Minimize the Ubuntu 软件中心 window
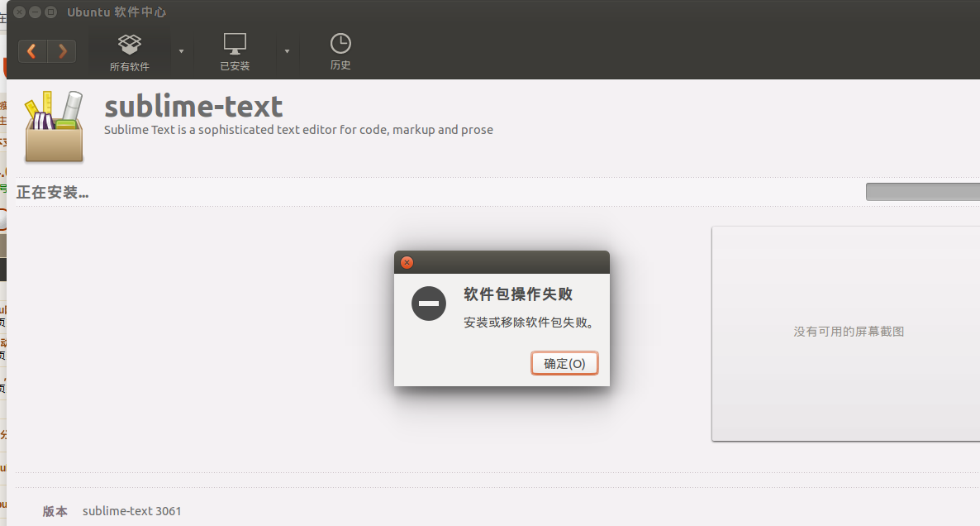Screen dimensions: 980x526 (35, 12)
